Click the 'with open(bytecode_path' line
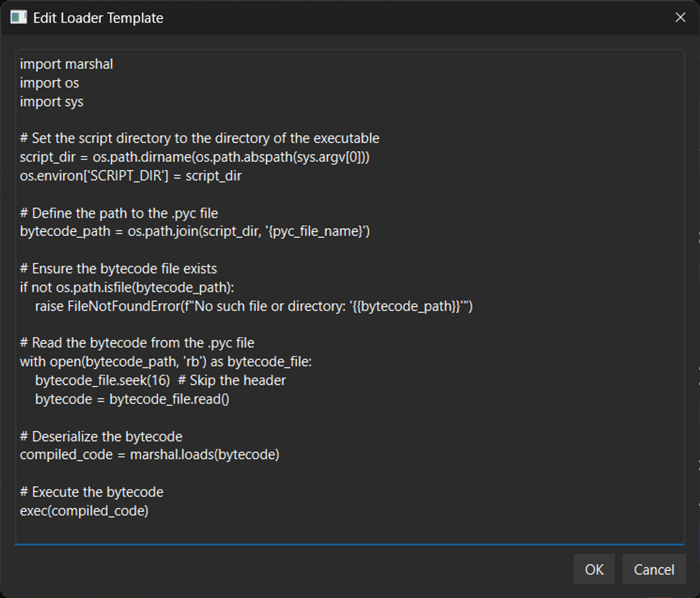Screen dimensions: 700x598 tap(166, 362)
